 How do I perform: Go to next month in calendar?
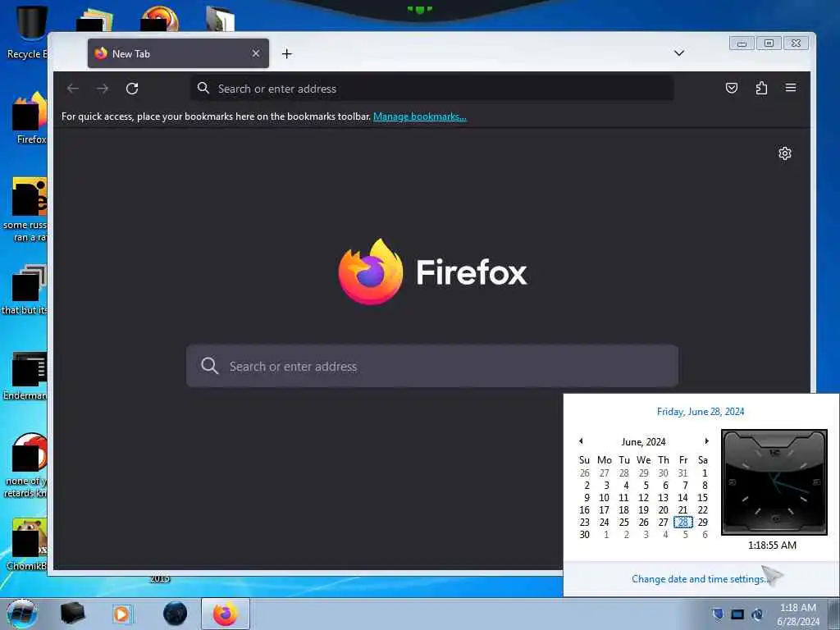pyautogui.click(x=706, y=441)
